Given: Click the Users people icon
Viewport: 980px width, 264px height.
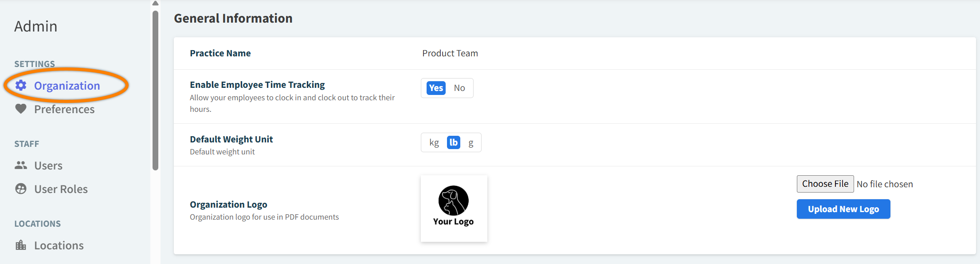Looking at the screenshot, I should (x=21, y=165).
